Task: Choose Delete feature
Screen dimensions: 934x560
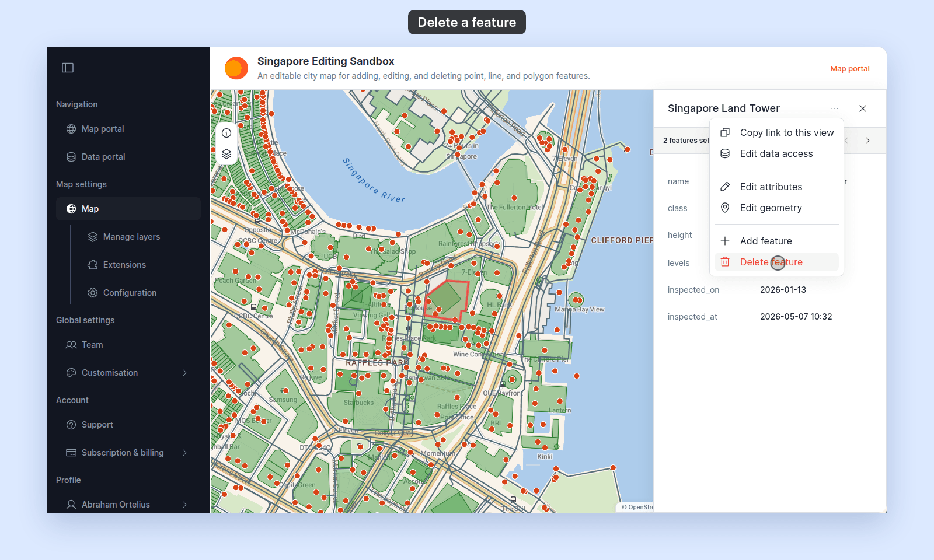Action: tap(776, 262)
